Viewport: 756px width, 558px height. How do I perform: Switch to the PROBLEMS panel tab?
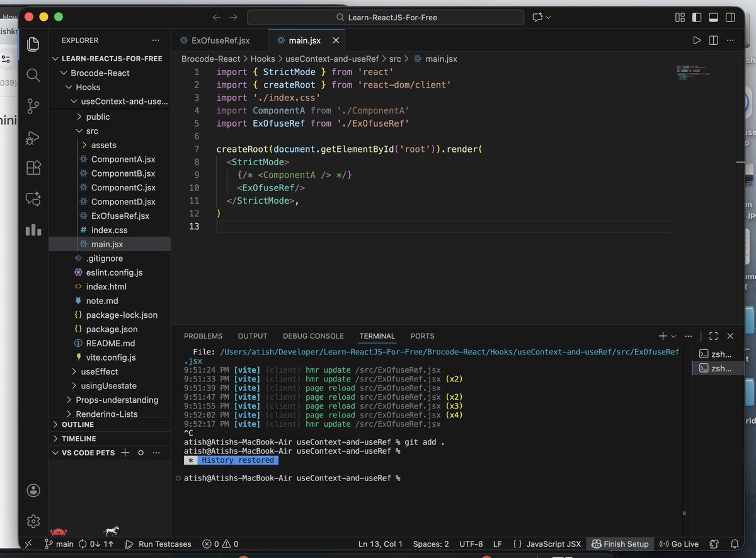[x=203, y=336]
